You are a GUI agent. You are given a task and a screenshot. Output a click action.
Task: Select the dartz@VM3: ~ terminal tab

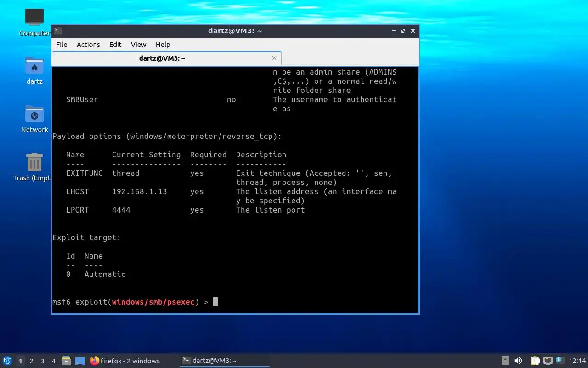click(162, 58)
